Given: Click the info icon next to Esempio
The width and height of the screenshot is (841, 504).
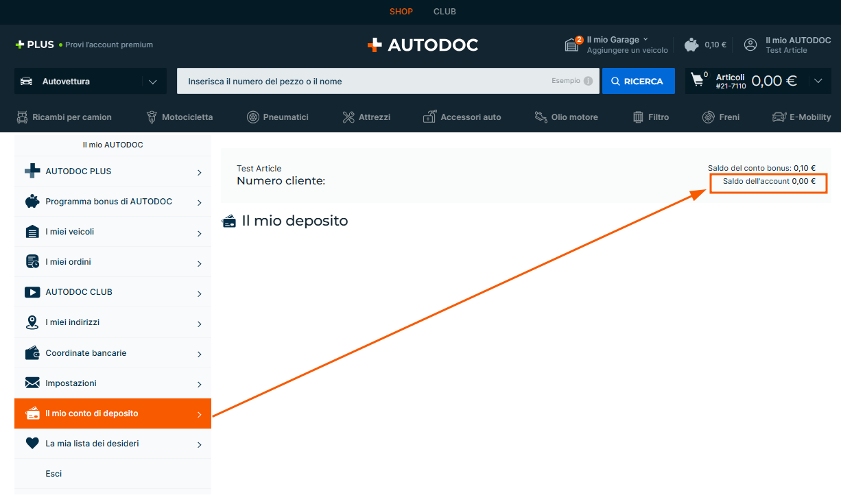Looking at the screenshot, I should pos(588,81).
